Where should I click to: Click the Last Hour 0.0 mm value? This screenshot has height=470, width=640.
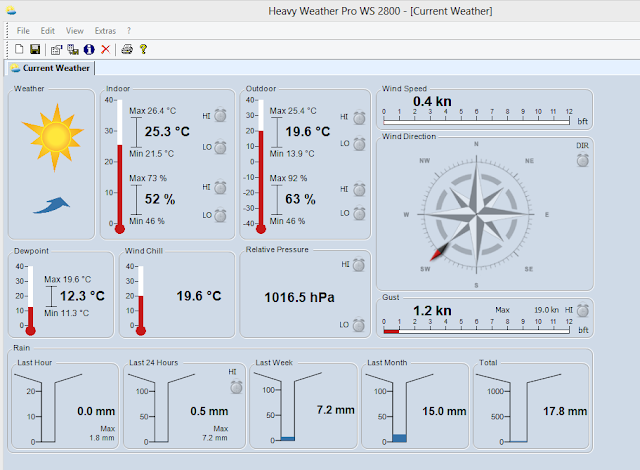click(96, 411)
